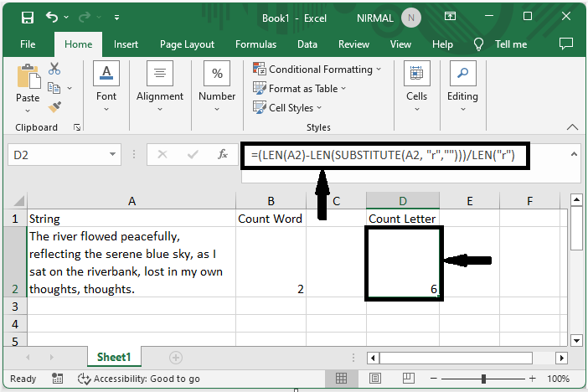This screenshot has width=588, height=392.
Task: Click the Select All corner triangle
Action: tap(18, 201)
